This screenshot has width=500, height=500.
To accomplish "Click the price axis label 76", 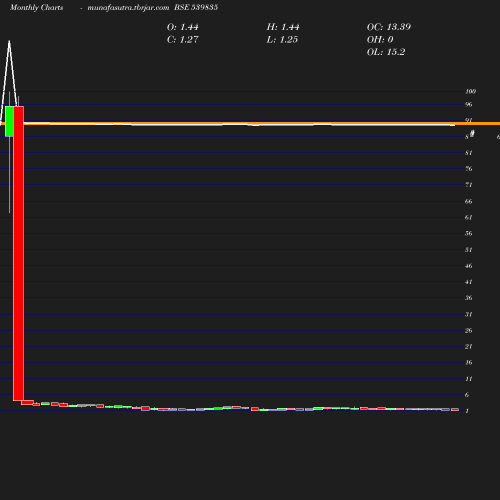I will [x=469, y=169].
